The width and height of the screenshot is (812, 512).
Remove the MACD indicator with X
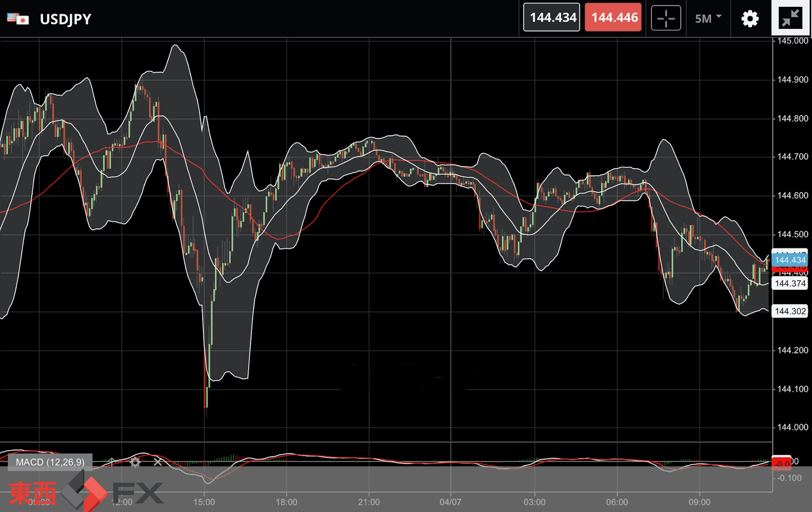pyautogui.click(x=158, y=462)
